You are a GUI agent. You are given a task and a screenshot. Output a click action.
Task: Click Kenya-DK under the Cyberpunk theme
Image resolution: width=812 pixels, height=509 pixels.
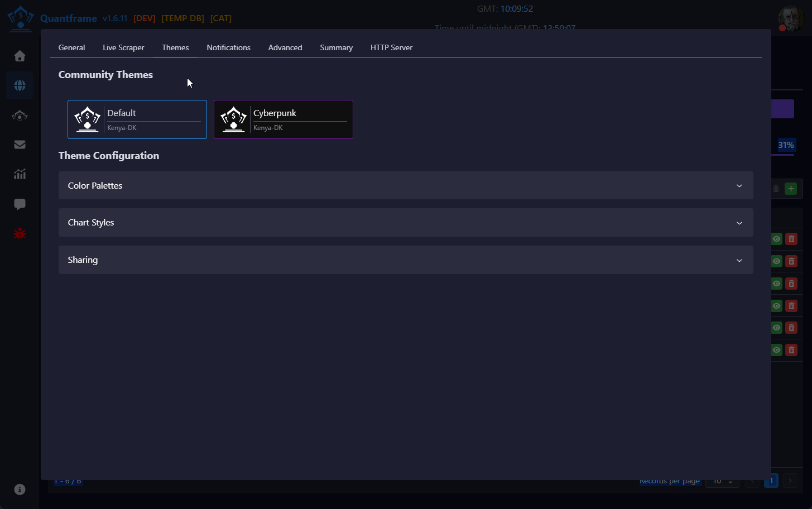[x=268, y=128]
